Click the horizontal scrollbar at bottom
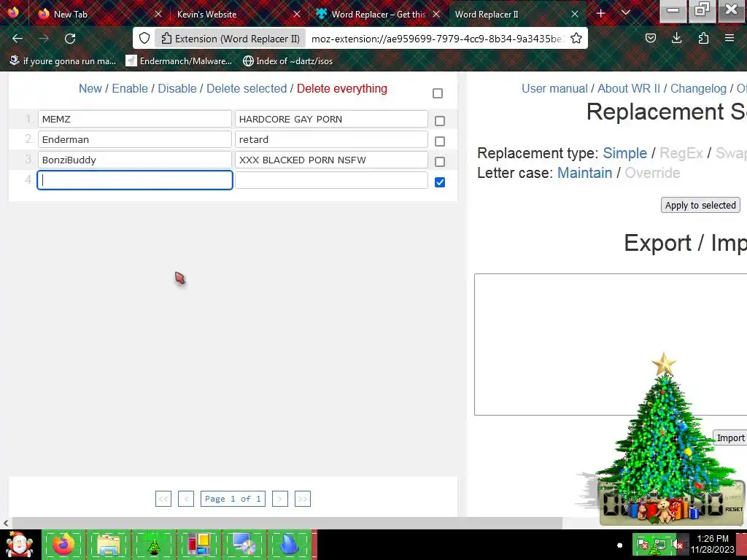The width and height of the screenshot is (747, 560). (287, 523)
